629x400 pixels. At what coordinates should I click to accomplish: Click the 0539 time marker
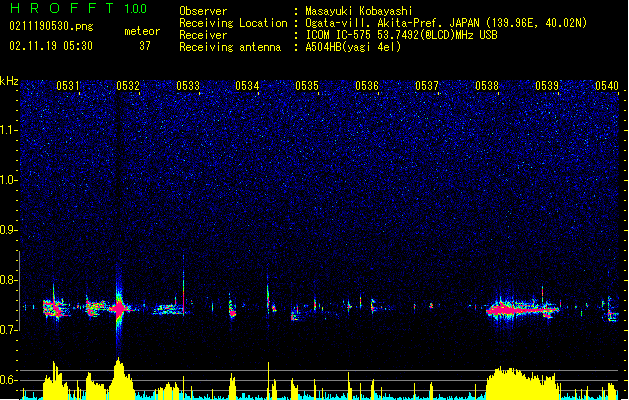(547, 86)
